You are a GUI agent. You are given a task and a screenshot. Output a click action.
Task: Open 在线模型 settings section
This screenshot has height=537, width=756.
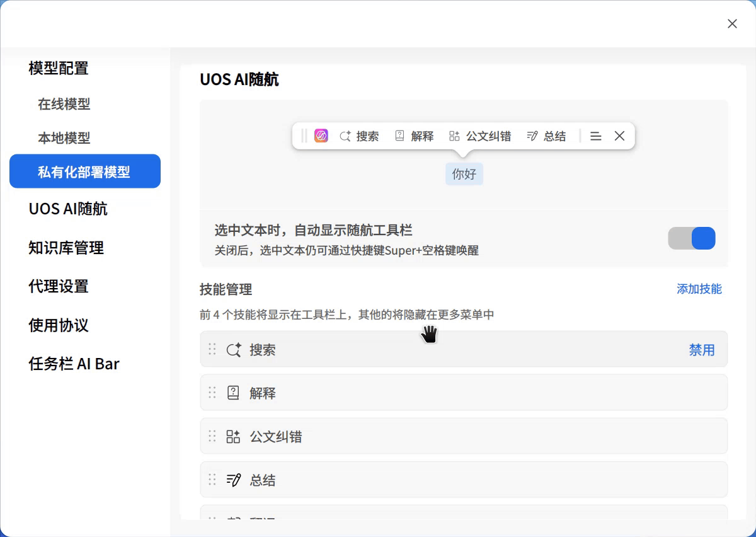click(64, 104)
